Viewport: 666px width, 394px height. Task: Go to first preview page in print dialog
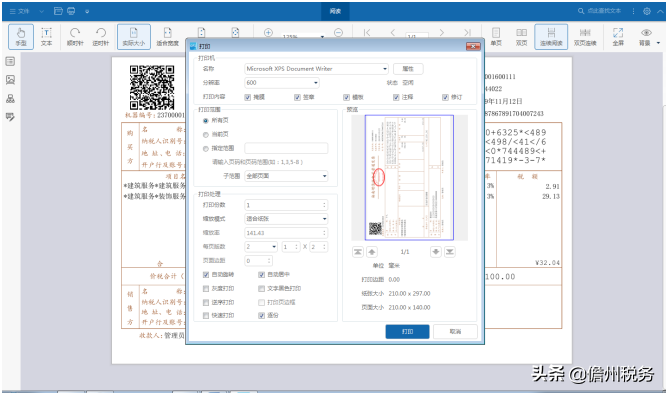point(358,252)
